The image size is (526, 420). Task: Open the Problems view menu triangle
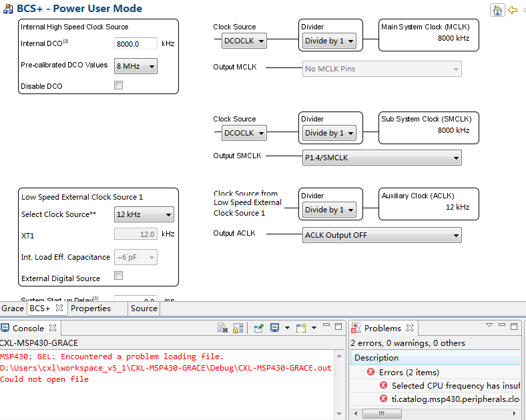point(489,325)
